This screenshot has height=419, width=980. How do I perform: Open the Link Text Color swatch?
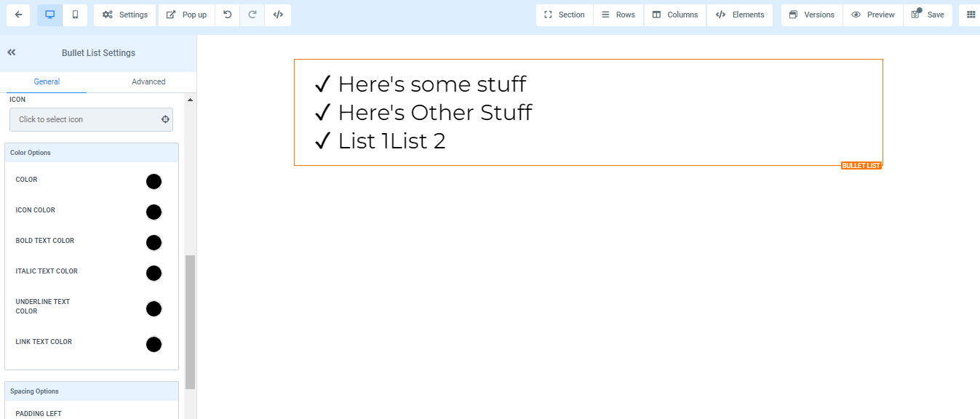pos(154,345)
